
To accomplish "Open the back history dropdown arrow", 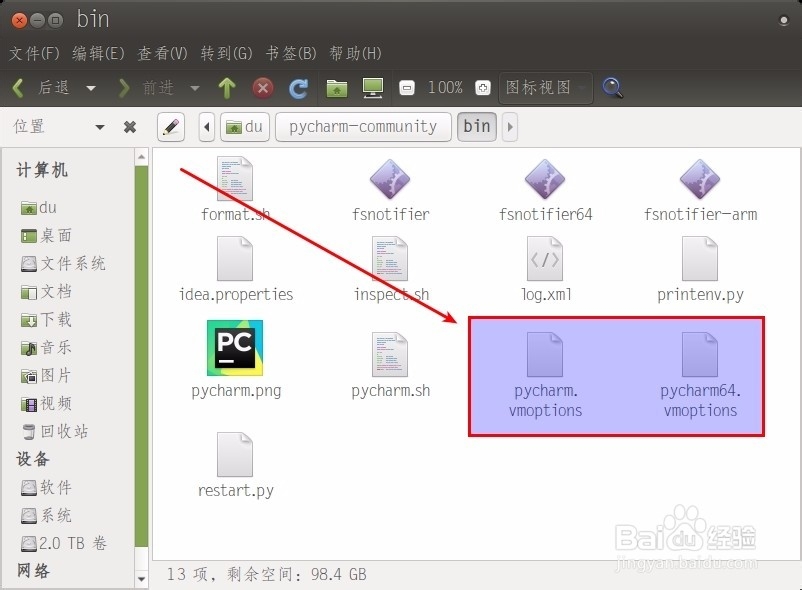I will (91, 88).
